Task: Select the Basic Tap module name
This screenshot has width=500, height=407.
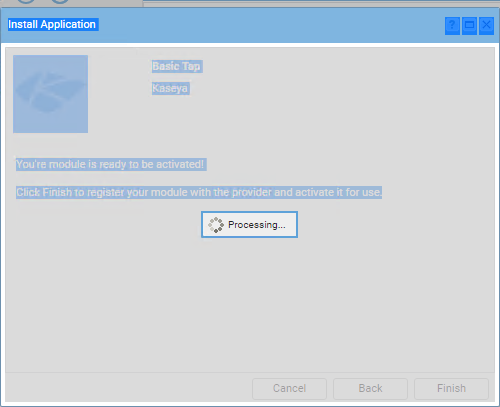Action: [x=177, y=66]
